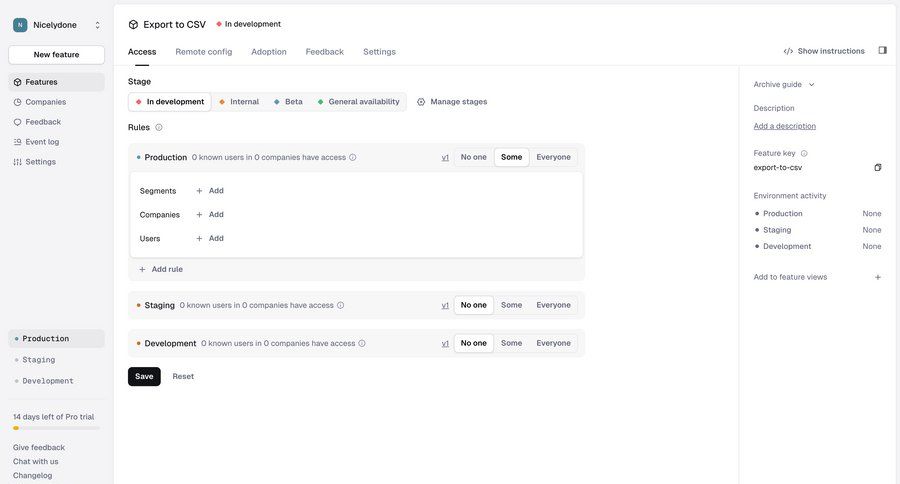Open Development version v1 link
This screenshot has width=900, height=484.
(445, 343)
